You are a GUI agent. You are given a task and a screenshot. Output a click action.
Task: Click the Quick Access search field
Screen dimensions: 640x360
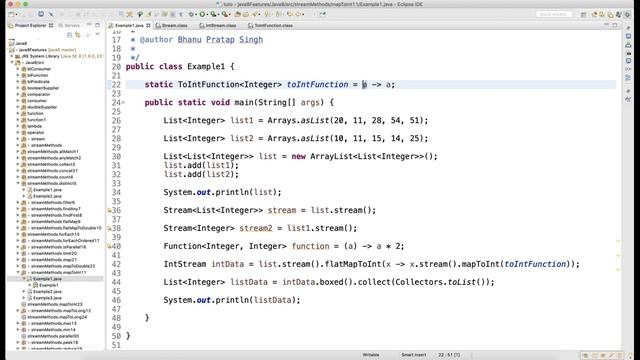(x=554, y=14)
